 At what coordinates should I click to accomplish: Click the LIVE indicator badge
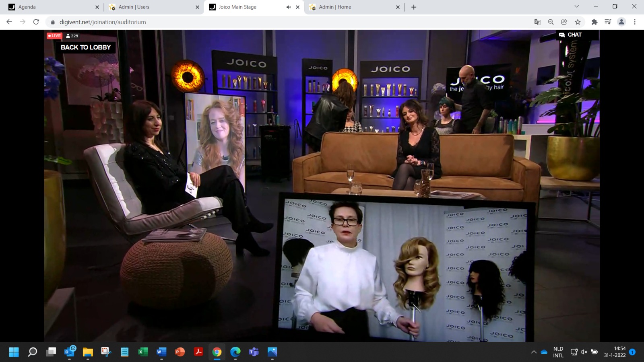coord(54,36)
